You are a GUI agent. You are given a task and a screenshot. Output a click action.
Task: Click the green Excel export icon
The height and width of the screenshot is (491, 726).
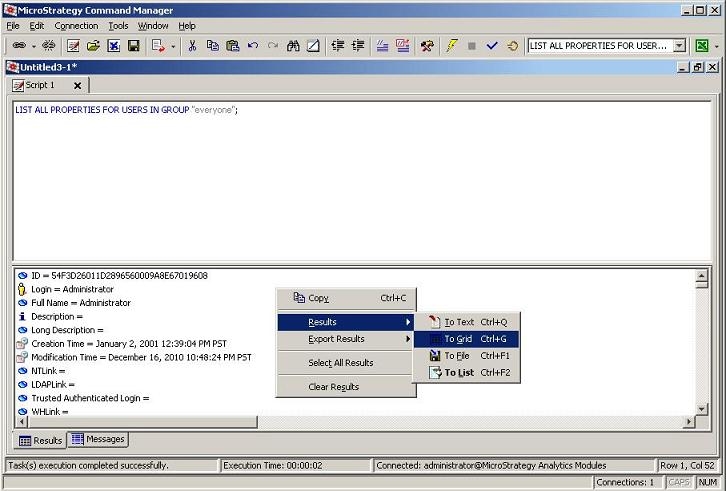702,45
